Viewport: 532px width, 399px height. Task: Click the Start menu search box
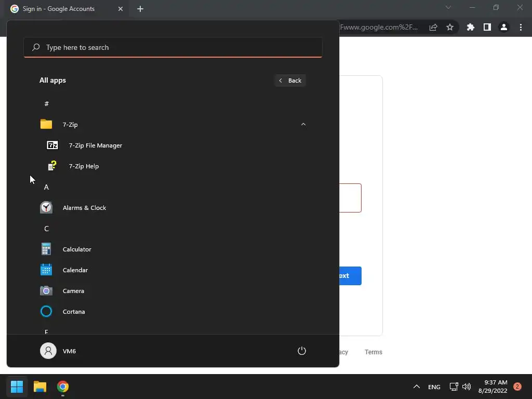[x=173, y=47]
